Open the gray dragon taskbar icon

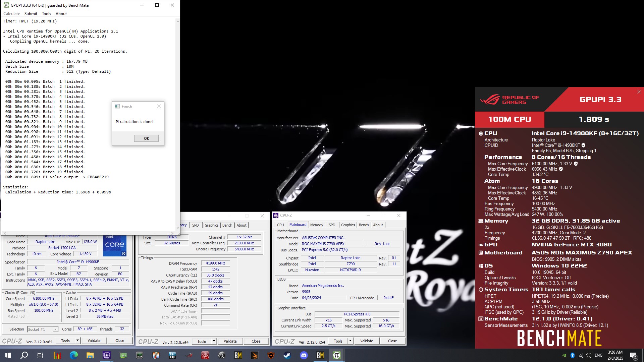click(x=221, y=355)
